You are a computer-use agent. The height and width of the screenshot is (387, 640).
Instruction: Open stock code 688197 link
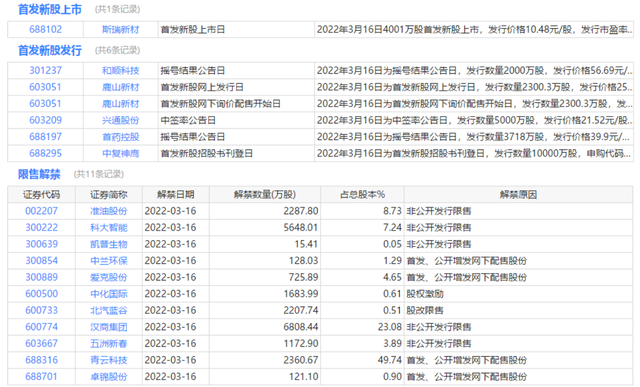point(45,137)
